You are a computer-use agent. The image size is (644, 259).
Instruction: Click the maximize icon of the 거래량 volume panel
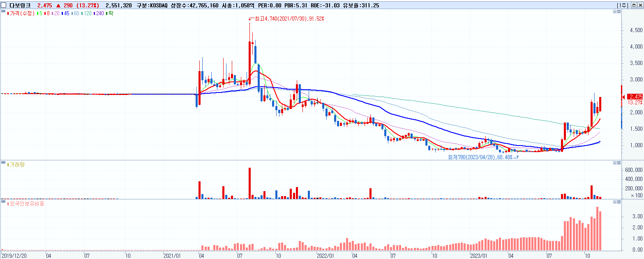(615, 163)
